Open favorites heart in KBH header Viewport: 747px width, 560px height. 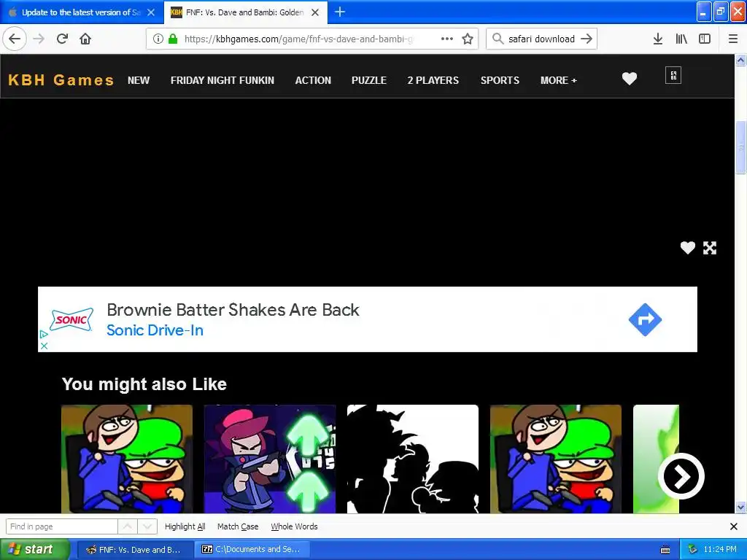coord(630,79)
